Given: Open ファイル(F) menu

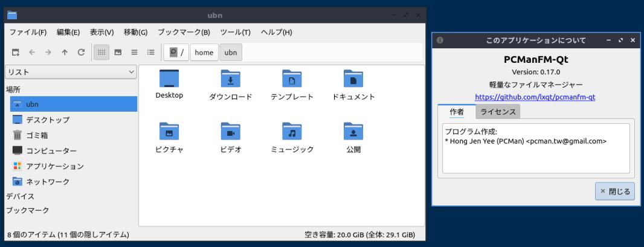Looking at the screenshot, I should click(28, 32).
